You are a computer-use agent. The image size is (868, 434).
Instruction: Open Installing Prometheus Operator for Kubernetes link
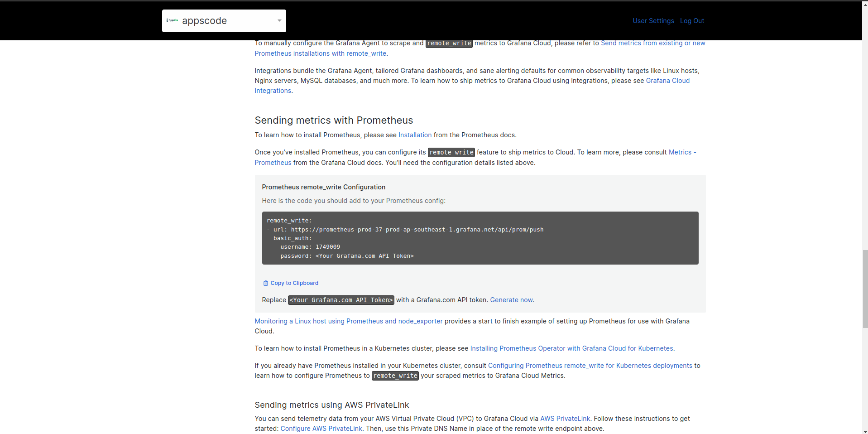pos(571,348)
